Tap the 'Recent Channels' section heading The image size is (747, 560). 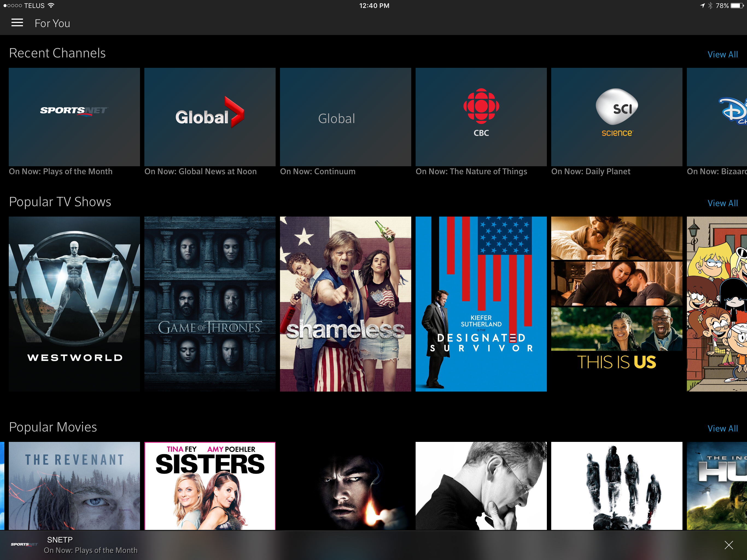click(x=57, y=53)
